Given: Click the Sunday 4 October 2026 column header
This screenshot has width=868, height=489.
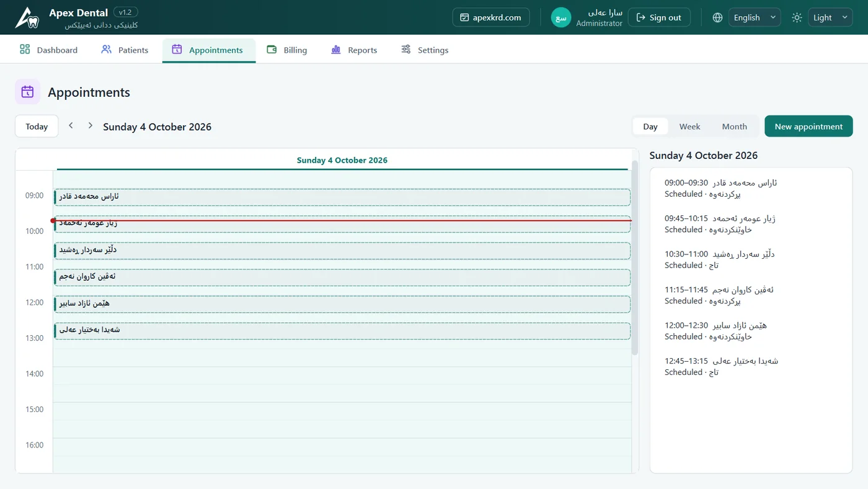Looking at the screenshot, I should 342,160.
